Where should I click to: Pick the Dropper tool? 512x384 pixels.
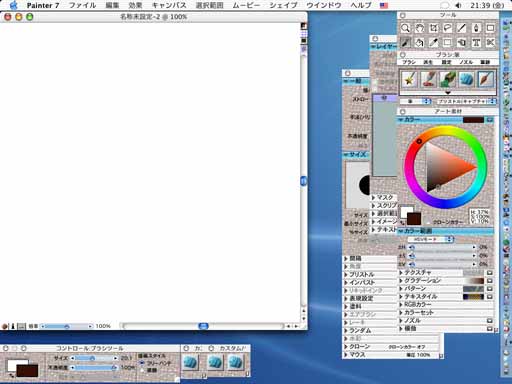(433, 43)
